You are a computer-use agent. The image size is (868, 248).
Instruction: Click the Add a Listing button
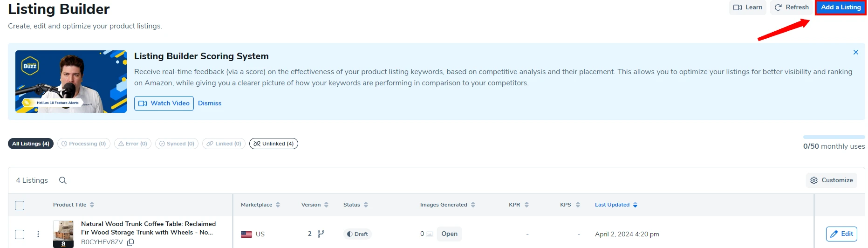841,7
